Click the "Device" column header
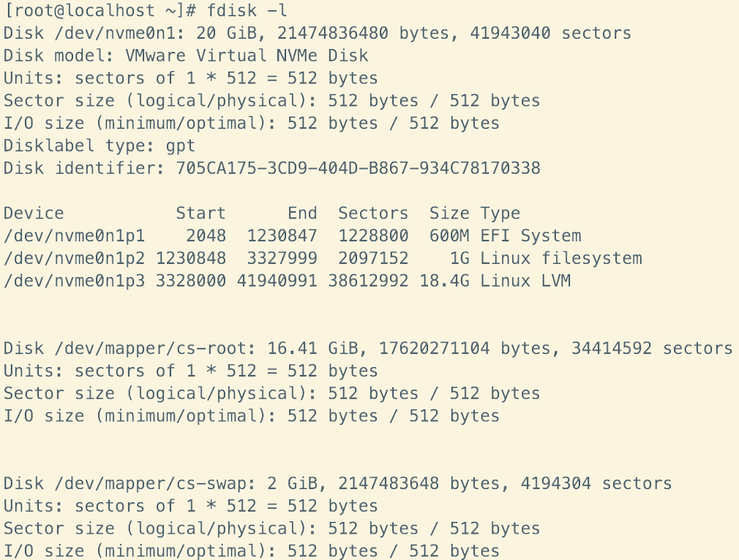739x560 pixels. click(34, 213)
